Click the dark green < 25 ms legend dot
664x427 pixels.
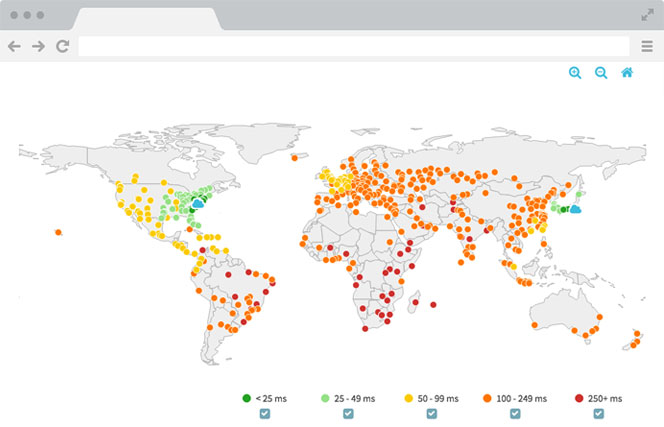click(x=246, y=398)
